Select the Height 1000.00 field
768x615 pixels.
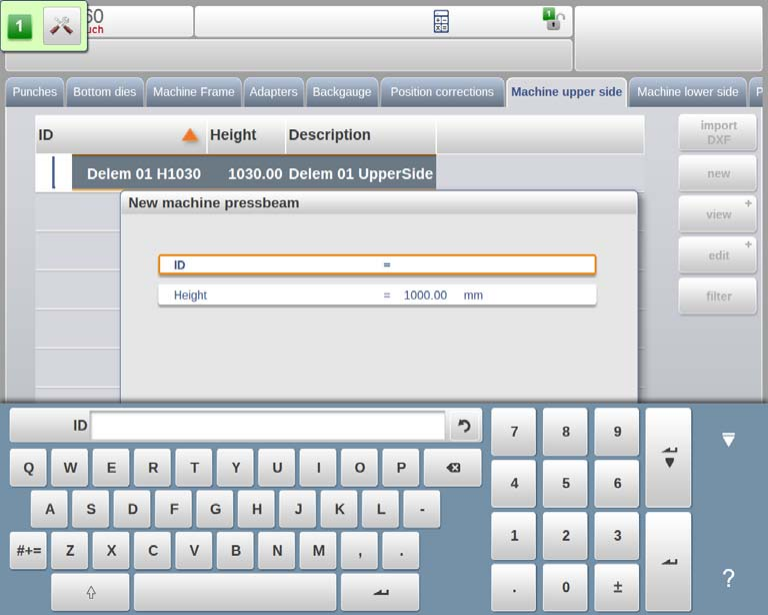coord(377,295)
